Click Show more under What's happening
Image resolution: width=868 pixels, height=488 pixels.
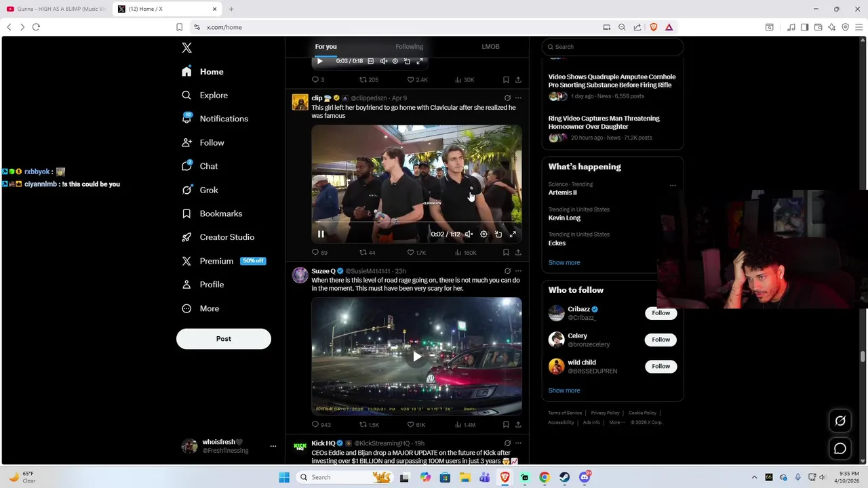tap(564, 262)
